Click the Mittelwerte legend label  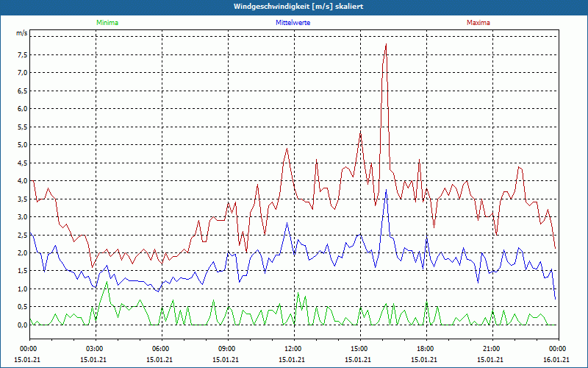click(x=293, y=23)
